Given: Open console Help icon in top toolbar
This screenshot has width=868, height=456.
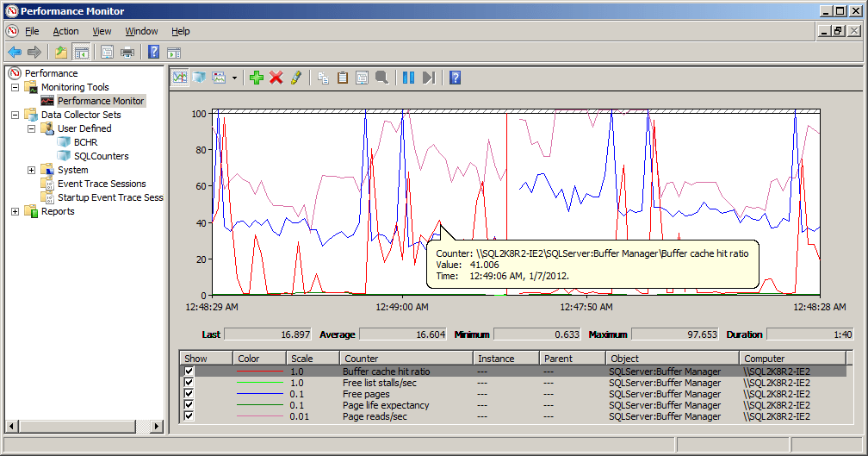Looking at the screenshot, I should [x=154, y=53].
